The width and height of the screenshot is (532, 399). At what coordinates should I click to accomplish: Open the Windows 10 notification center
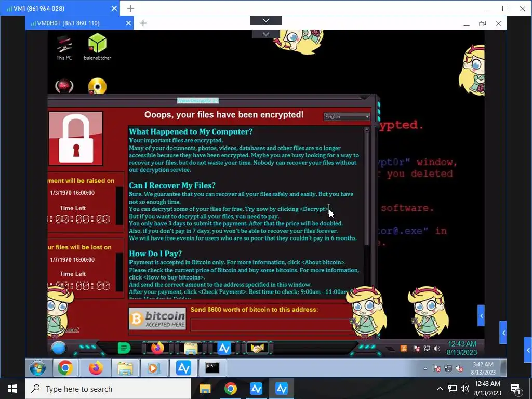[x=516, y=389]
